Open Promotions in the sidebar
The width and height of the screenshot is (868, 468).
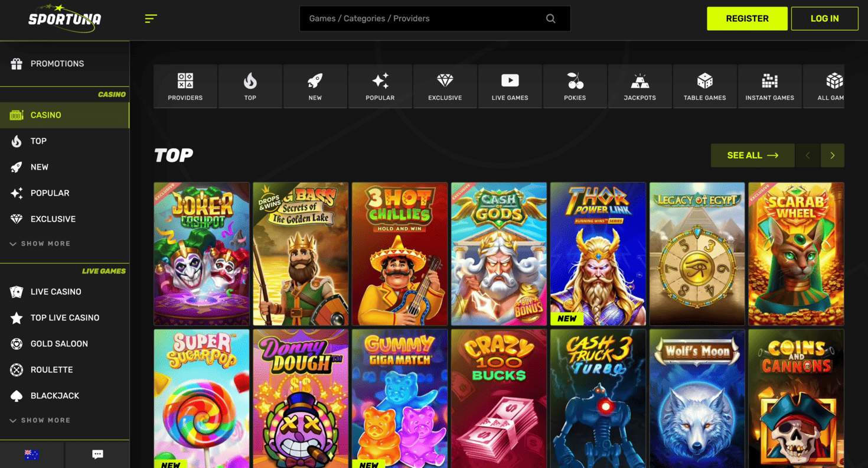(x=65, y=63)
